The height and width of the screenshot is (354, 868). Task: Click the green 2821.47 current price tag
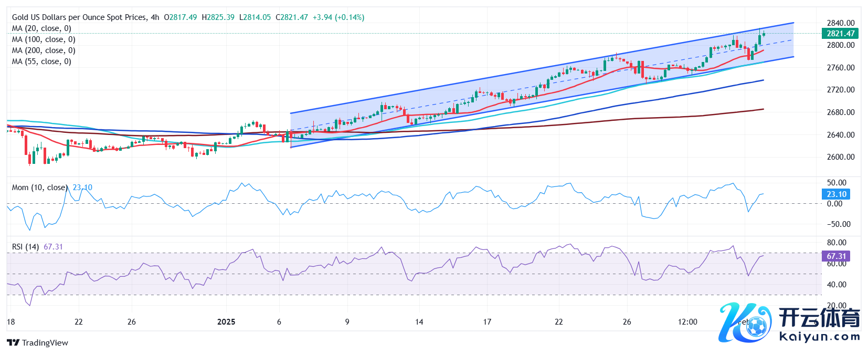(840, 33)
